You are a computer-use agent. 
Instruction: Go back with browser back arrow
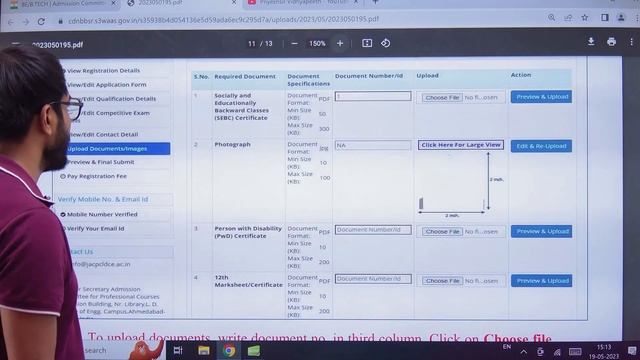point(11,22)
